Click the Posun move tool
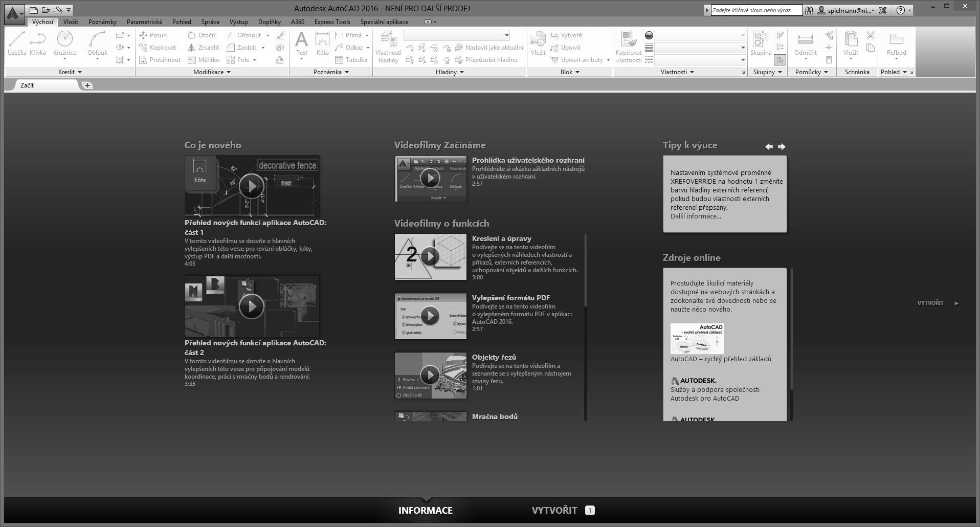980x527 pixels. pyautogui.click(x=153, y=35)
